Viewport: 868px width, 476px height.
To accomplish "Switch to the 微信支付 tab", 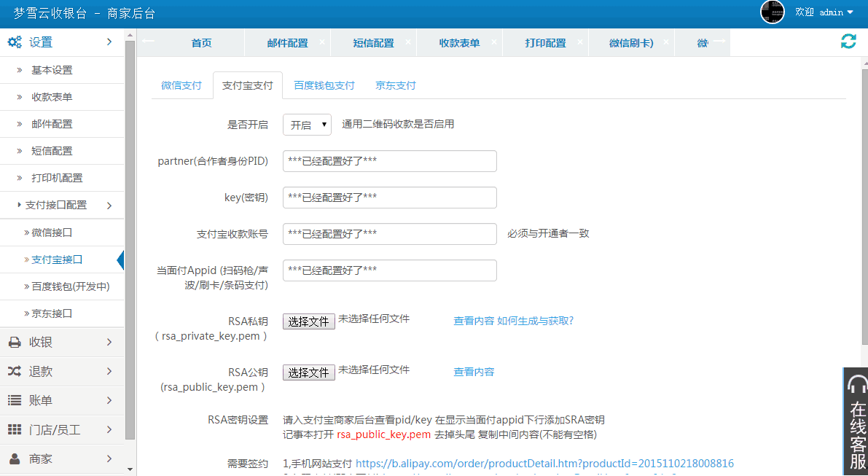I will [x=181, y=85].
